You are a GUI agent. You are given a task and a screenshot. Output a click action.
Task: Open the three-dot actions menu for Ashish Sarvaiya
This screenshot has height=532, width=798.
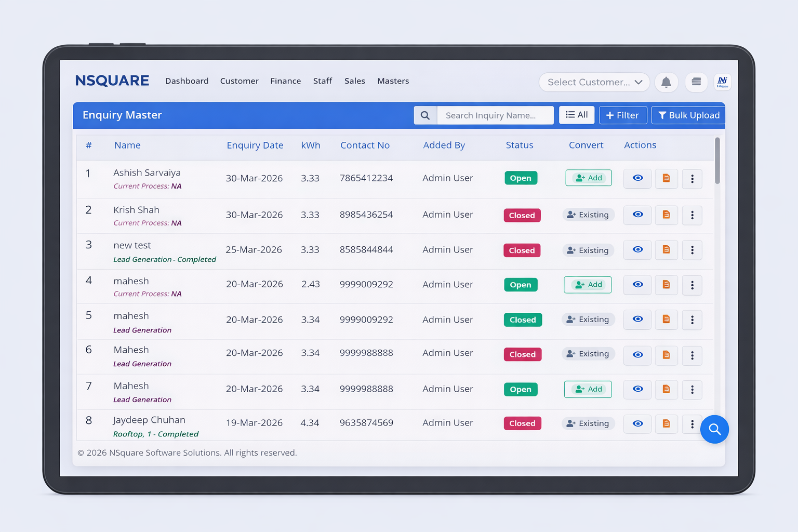(x=692, y=178)
